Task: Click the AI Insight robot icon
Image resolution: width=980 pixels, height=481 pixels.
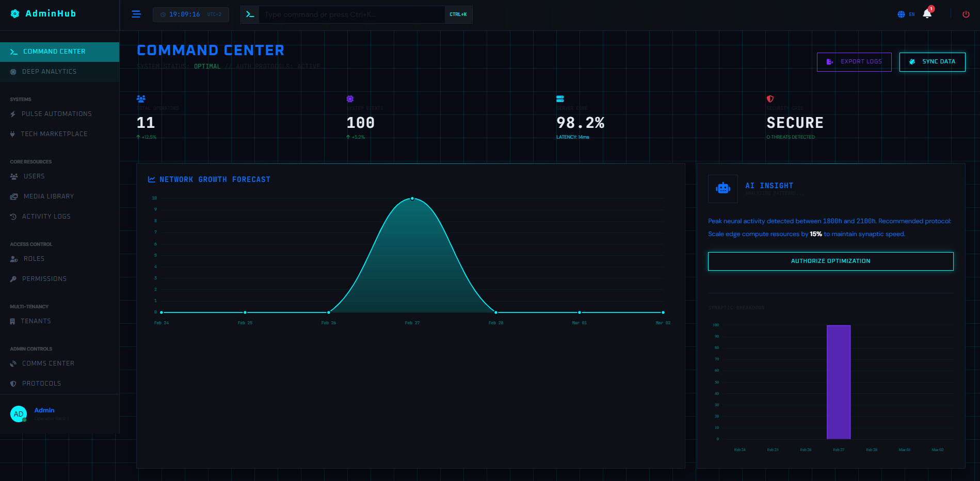Action: click(x=722, y=189)
